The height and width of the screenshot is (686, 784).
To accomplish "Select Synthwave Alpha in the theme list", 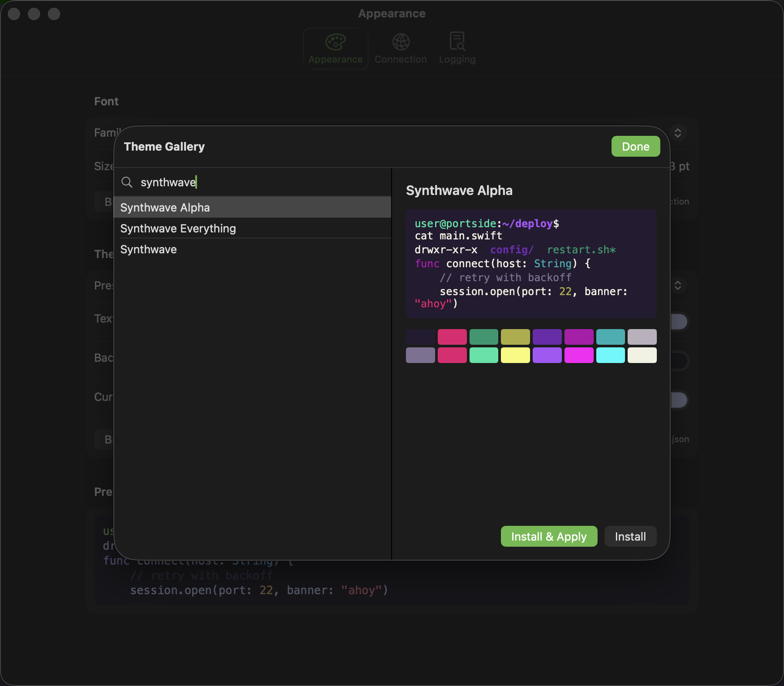I will tap(253, 207).
